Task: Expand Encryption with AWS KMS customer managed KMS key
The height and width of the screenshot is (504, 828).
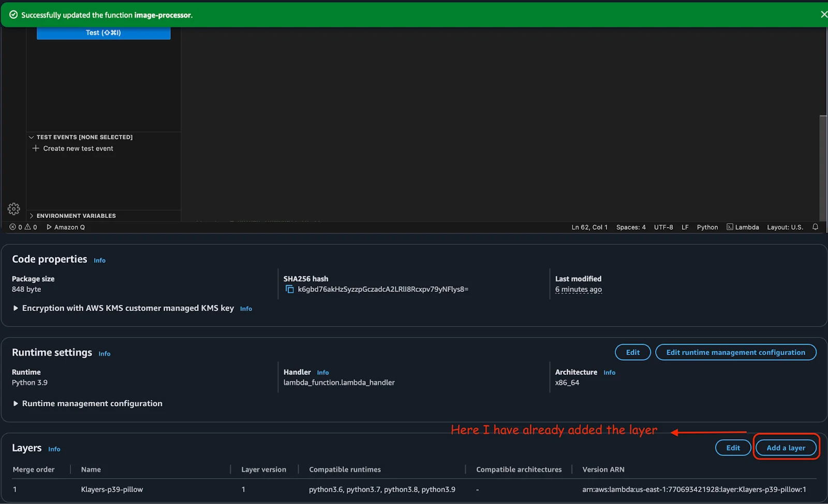Action: (x=15, y=308)
